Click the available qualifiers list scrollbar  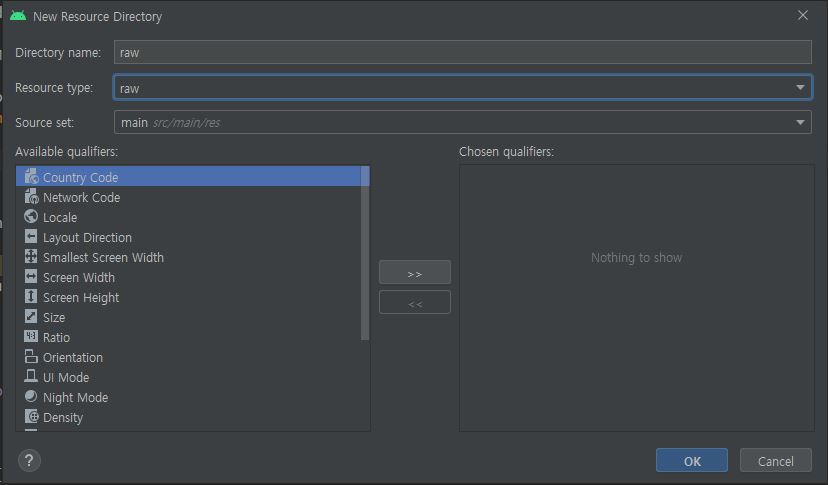click(365, 253)
